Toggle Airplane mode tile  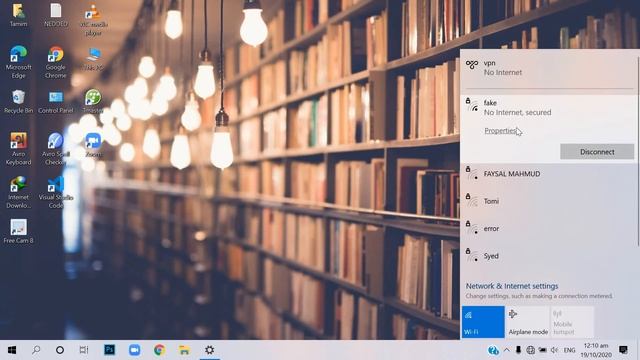[x=528, y=322]
